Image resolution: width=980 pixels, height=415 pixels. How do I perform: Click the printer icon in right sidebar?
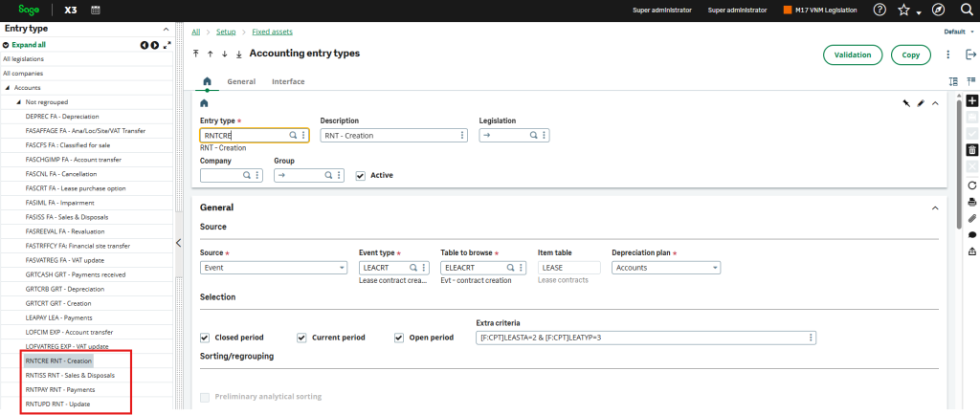click(972, 202)
